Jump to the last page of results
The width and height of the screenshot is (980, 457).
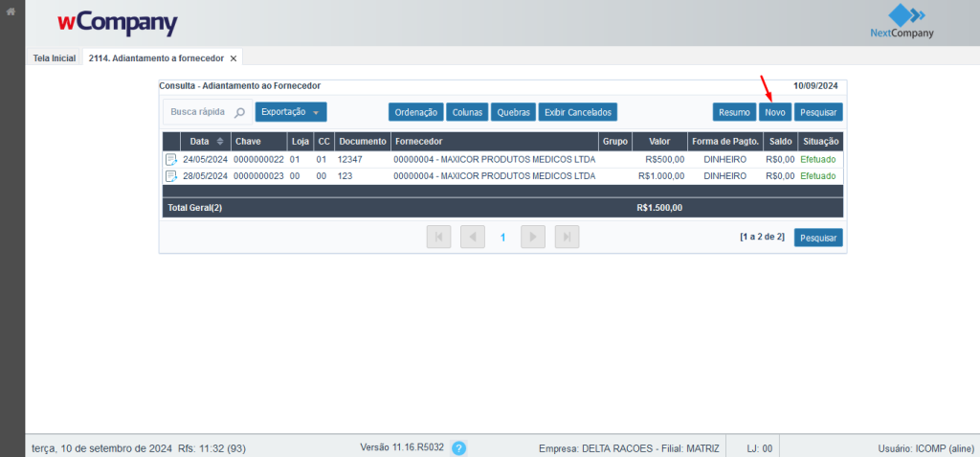click(567, 237)
